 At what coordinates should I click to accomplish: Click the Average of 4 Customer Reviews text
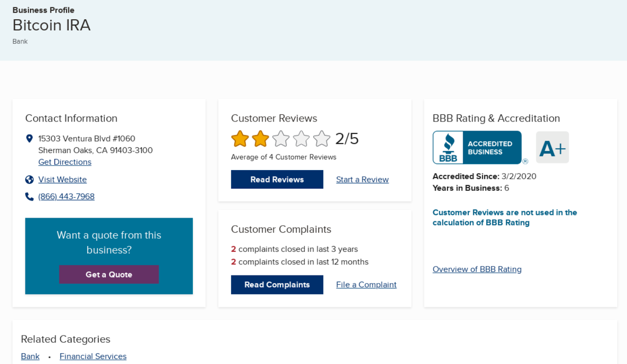[x=284, y=157]
